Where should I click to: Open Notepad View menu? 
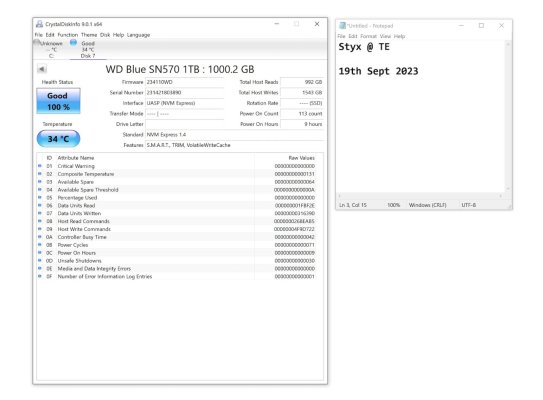385,36
